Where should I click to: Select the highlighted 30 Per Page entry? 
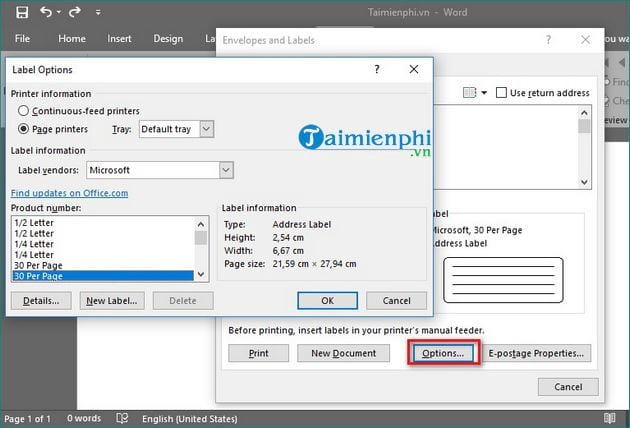103,276
